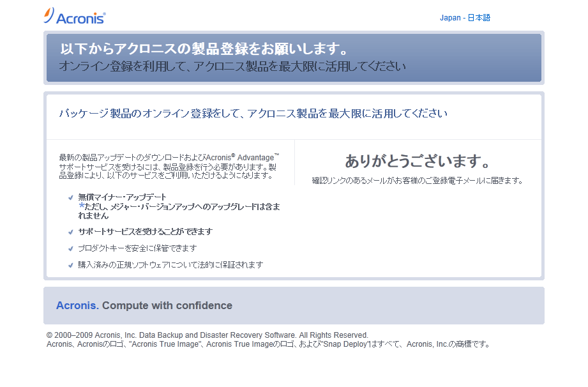Click the checkmark beside サポートサービスを受けることができます
Image resolution: width=588 pixels, height=387 pixels.
pyautogui.click(x=70, y=232)
